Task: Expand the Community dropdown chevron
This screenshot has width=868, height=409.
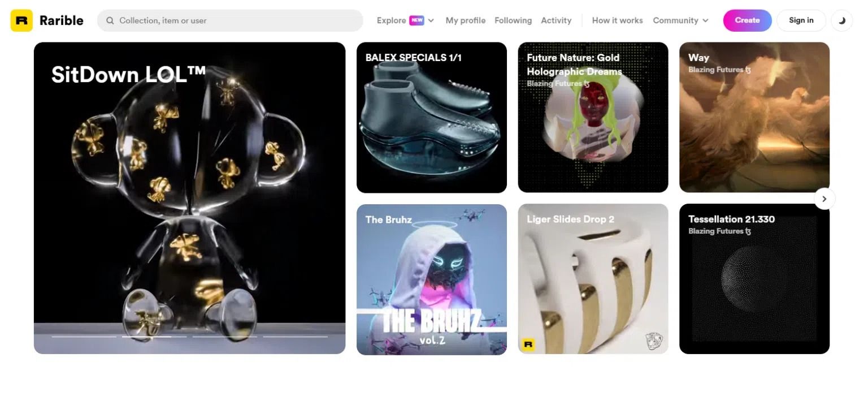Action: tap(705, 20)
